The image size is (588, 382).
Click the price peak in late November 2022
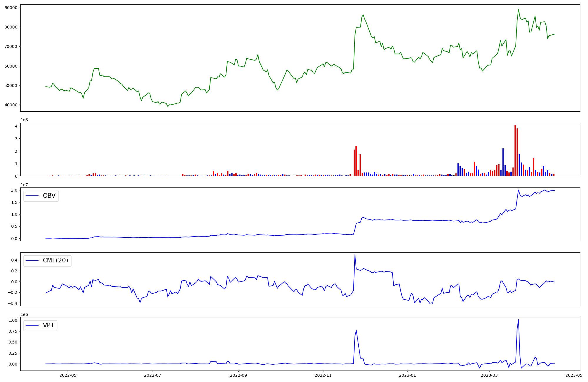click(363, 15)
